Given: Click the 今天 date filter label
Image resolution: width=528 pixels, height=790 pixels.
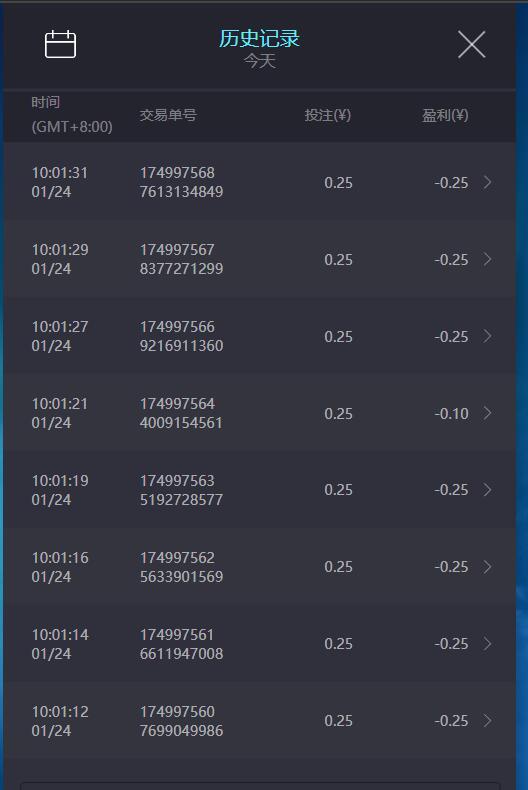Looking at the screenshot, I should pos(259,61).
